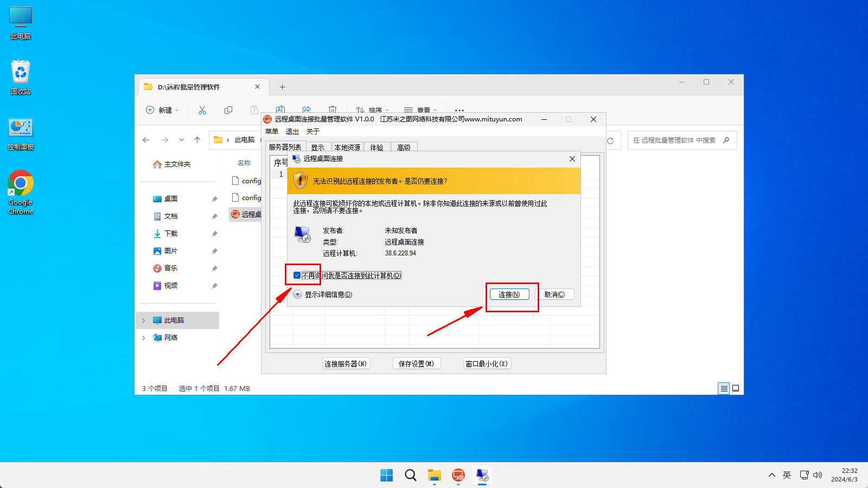Switch to the 显示 tab
This screenshot has width=868, height=488.
click(x=318, y=147)
